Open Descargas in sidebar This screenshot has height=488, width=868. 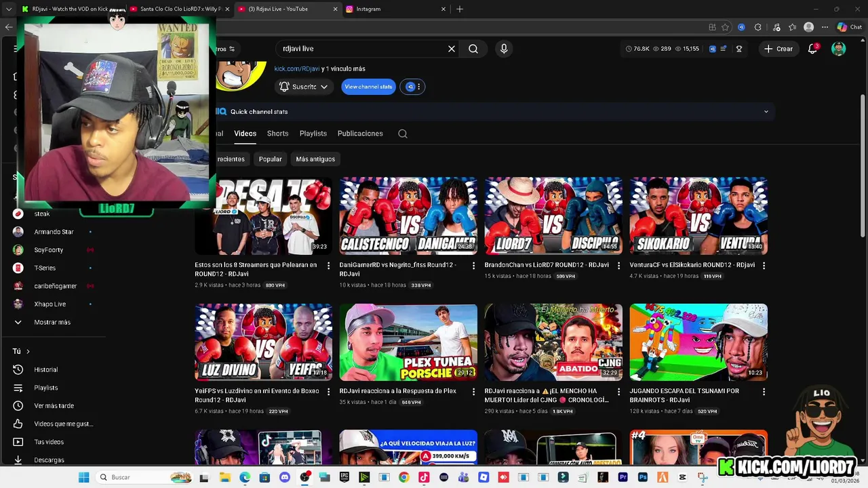pos(49,460)
